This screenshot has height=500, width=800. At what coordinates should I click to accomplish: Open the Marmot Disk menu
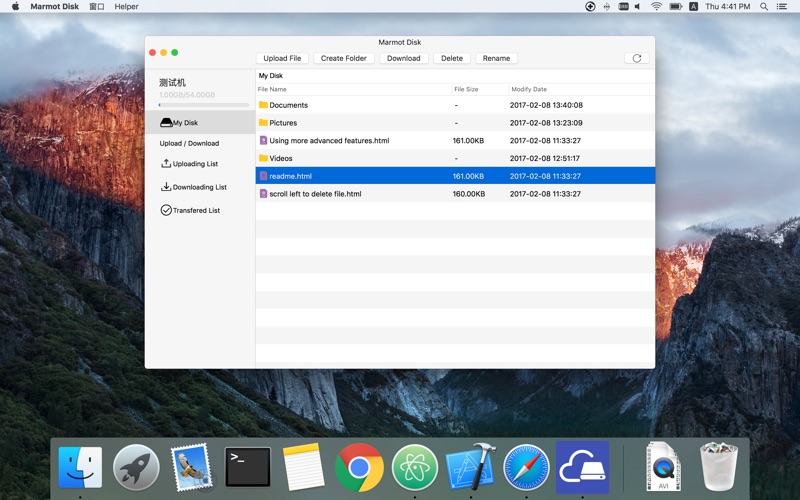pos(55,7)
